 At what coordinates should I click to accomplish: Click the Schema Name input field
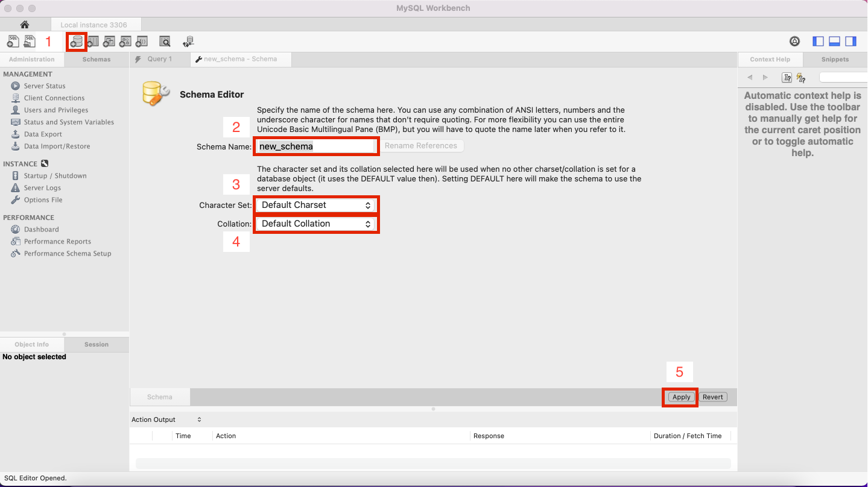(x=315, y=146)
